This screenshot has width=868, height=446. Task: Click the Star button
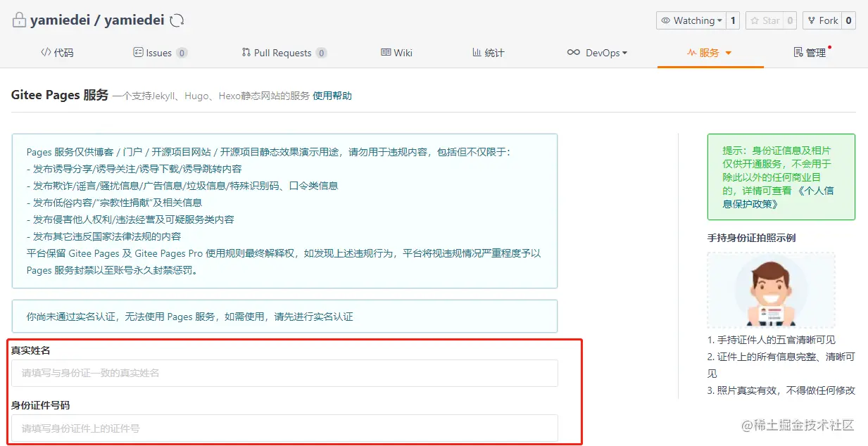765,20
